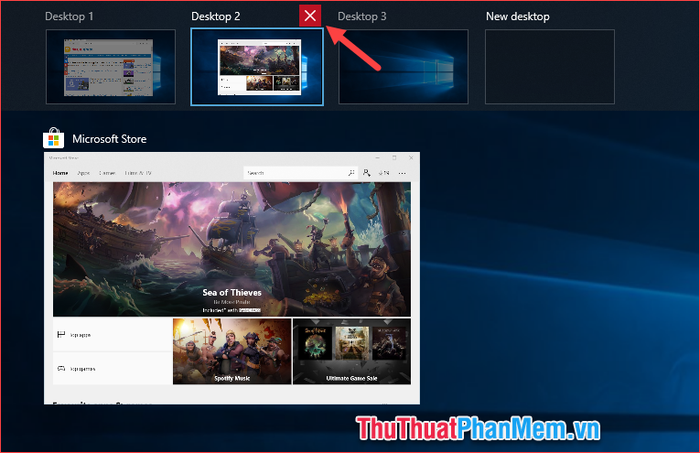Switch to the Desktop 1 thumbnail

coord(111,67)
